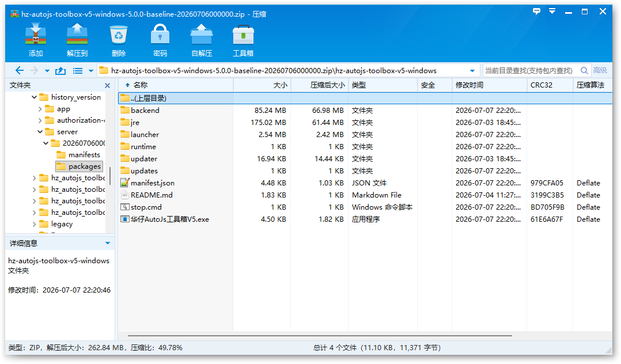
Task: Expand the app folder tree node
Action: 40,108
